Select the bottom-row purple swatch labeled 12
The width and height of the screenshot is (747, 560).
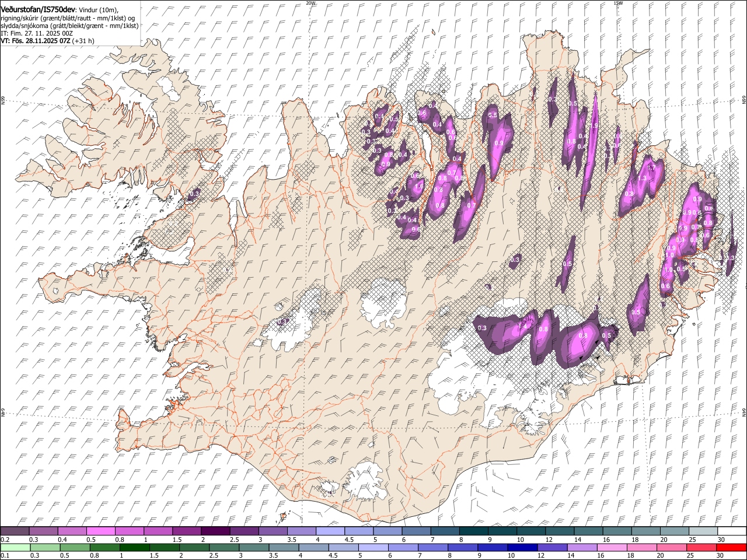[x=551, y=548]
